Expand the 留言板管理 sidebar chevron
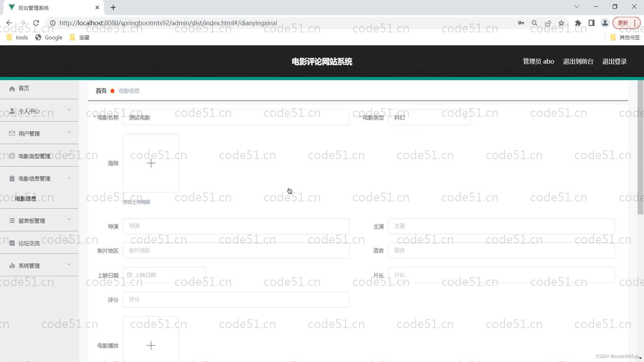The height and width of the screenshot is (362, 644). [x=69, y=219]
